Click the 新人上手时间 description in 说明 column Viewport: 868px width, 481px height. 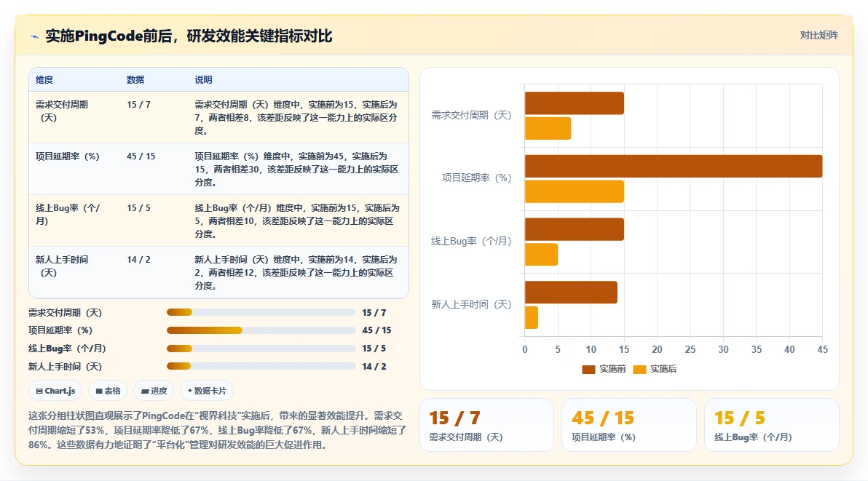pos(296,273)
